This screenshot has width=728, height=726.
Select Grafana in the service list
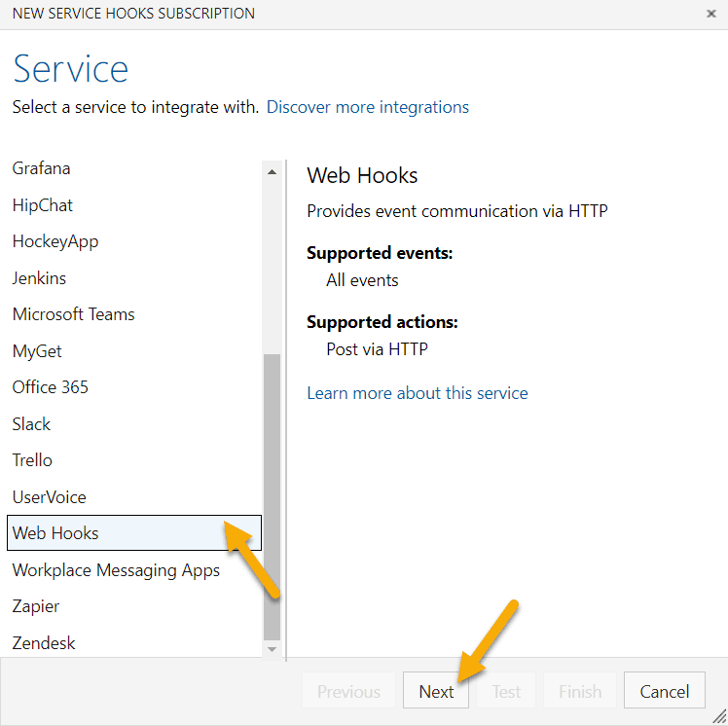[x=134, y=168]
